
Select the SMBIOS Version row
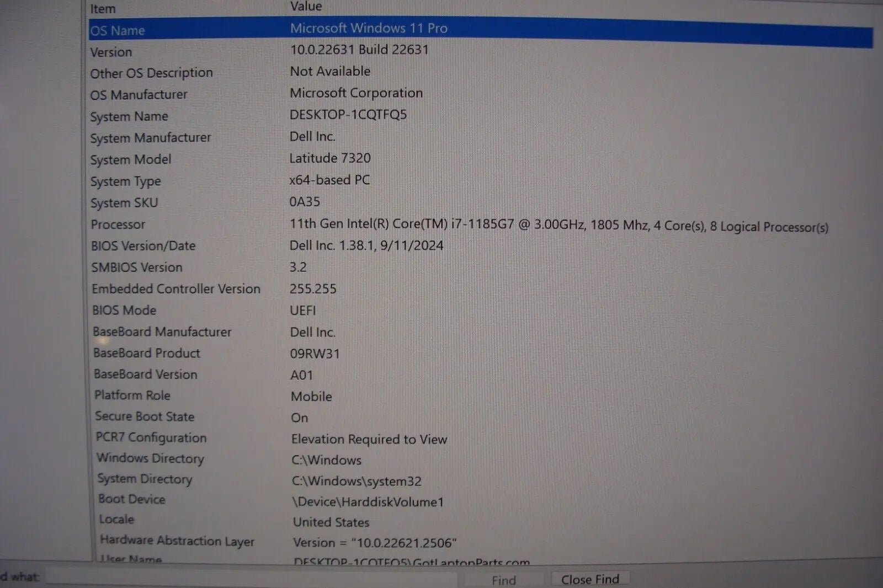point(137,268)
